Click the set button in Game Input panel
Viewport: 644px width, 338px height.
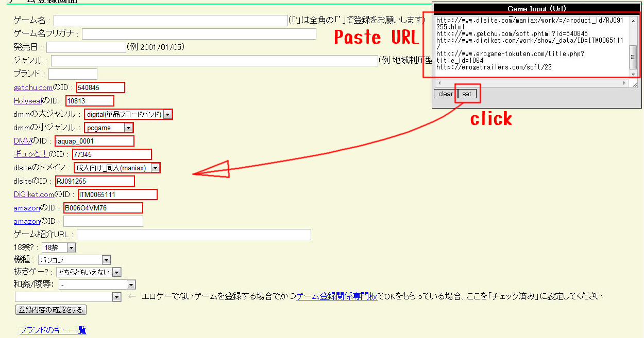coord(467,94)
